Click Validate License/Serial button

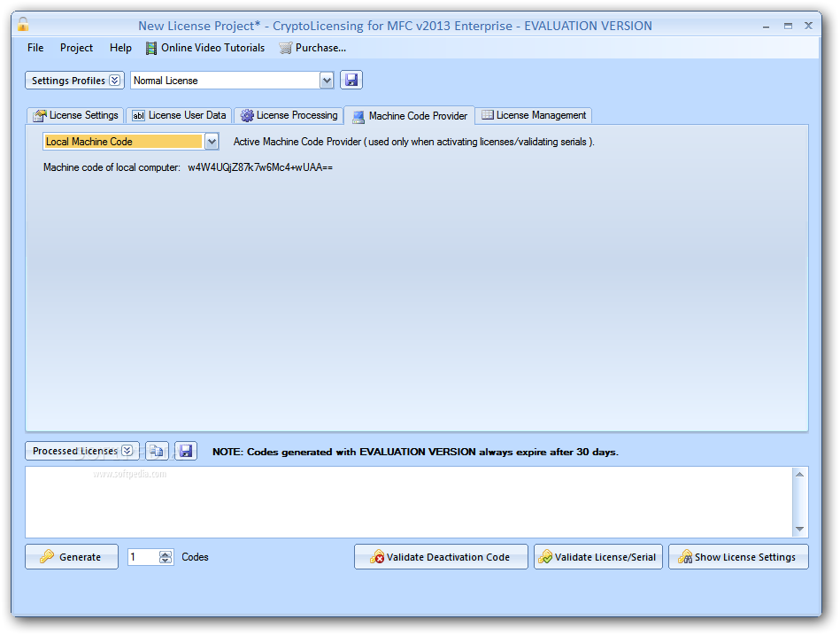[x=598, y=557]
